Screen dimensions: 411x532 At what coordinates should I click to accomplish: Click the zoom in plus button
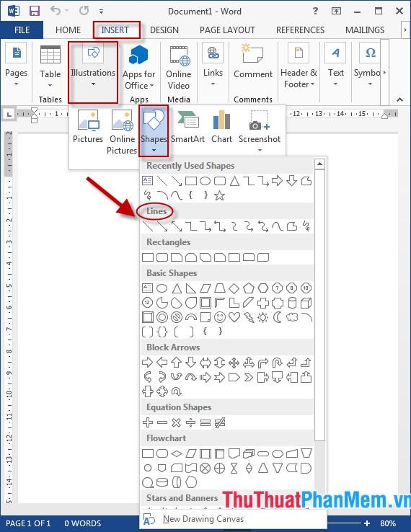[367, 523]
